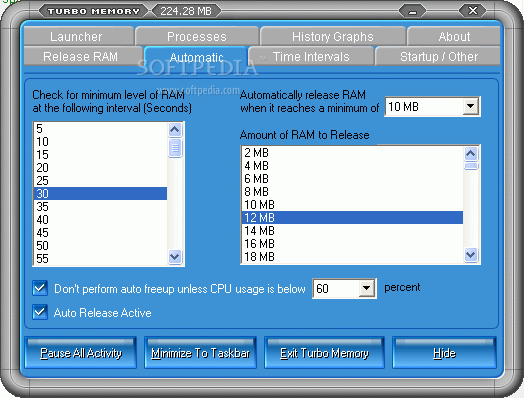Select interval 25 seconds
The image size is (524, 398).
pyautogui.click(x=100, y=181)
